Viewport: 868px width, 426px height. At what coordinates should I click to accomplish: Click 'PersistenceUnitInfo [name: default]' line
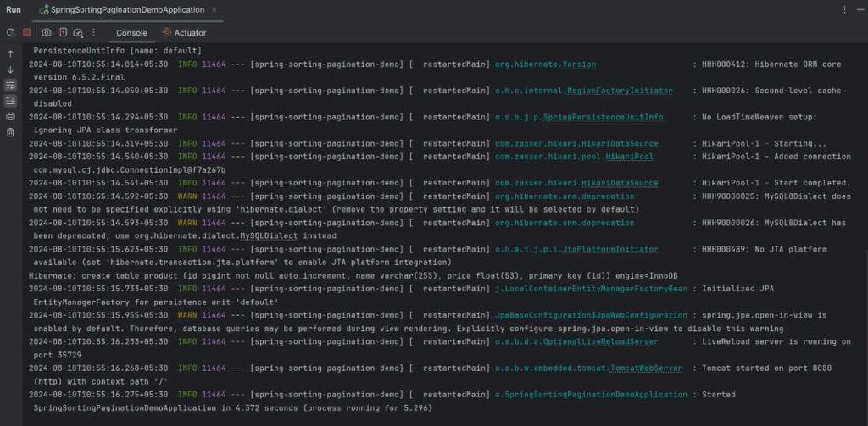point(117,51)
